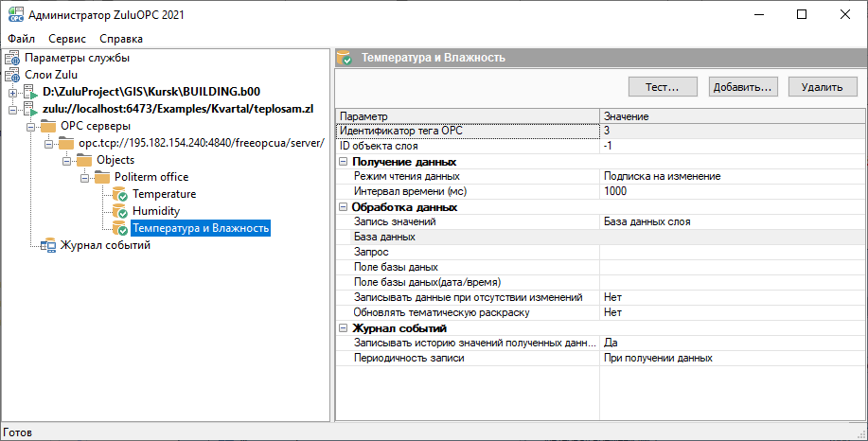Screen dimensions: 868x441
Task: Select the Humidity tag icon
Action: pyautogui.click(x=119, y=211)
